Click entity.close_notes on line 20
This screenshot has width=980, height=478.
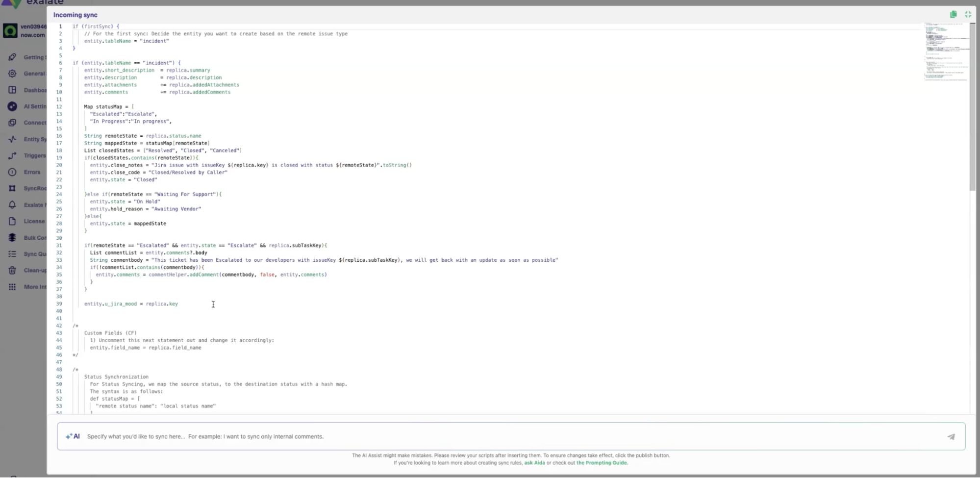(251, 165)
